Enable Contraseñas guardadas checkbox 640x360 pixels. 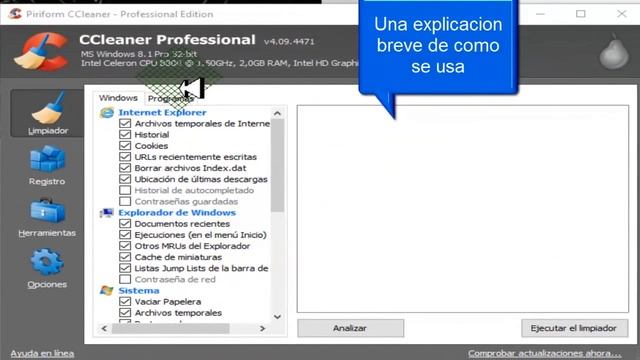point(125,201)
